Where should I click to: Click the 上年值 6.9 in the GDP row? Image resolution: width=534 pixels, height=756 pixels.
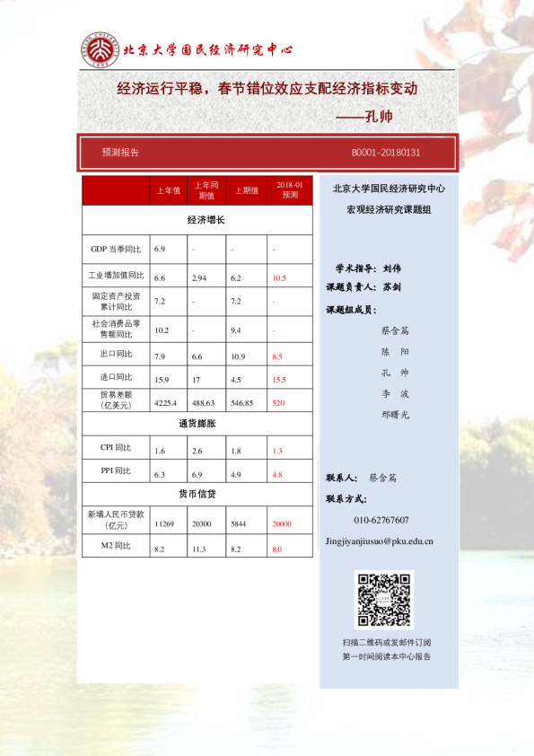coord(160,250)
